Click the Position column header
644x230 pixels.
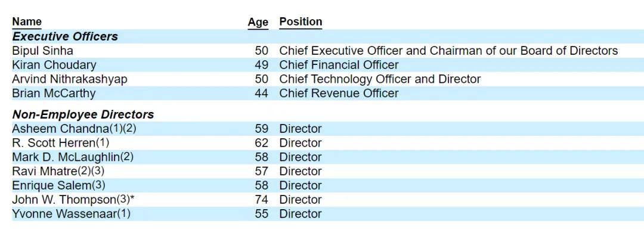(x=301, y=21)
